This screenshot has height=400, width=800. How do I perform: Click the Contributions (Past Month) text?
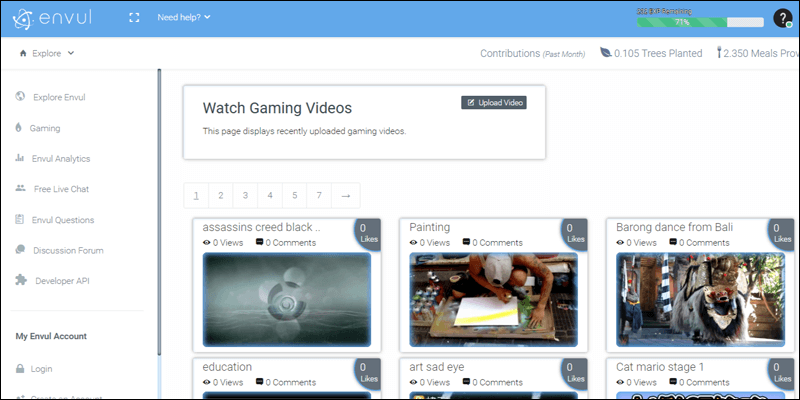coord(533,53)
